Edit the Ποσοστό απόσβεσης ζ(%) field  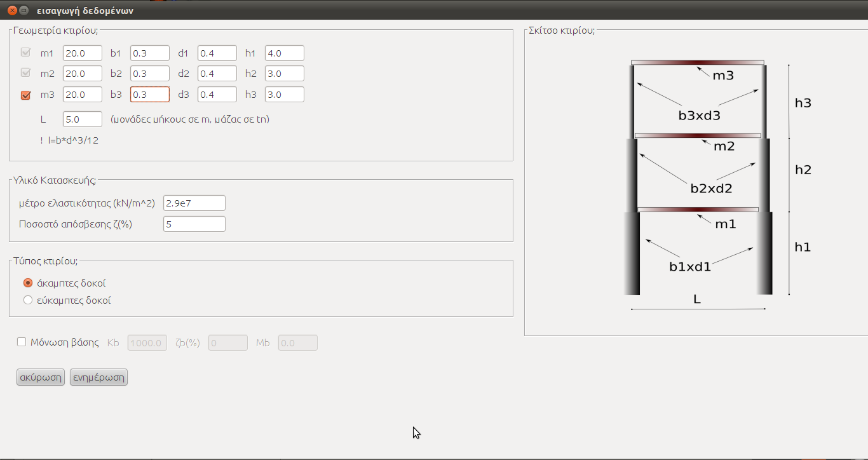tap(194, 224)
